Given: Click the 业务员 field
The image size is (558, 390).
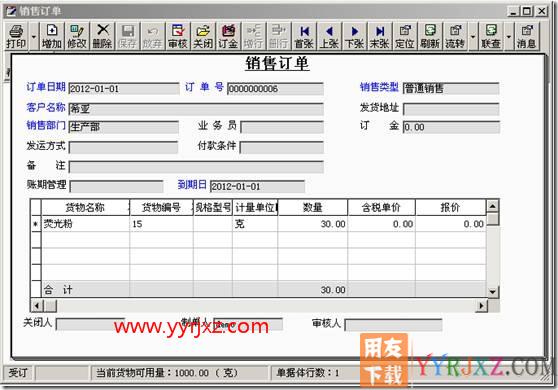Looking at the screenshot, I should pos(282,127).
